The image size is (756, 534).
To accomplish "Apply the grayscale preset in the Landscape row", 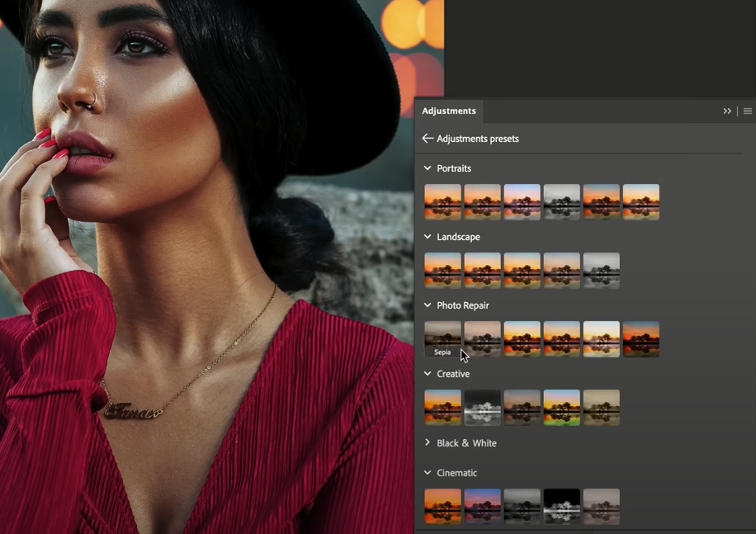I will 601,271.
